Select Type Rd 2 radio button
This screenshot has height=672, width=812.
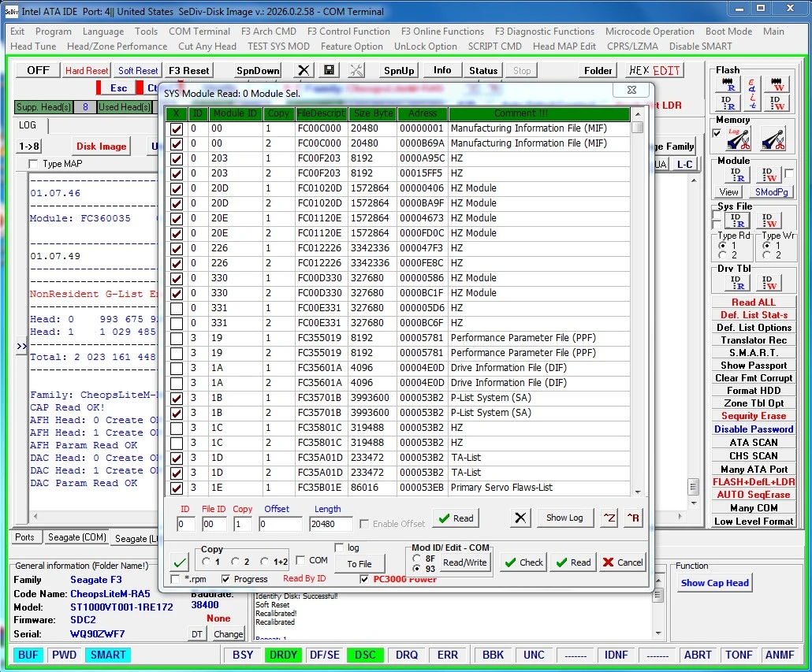pos(722,255)
